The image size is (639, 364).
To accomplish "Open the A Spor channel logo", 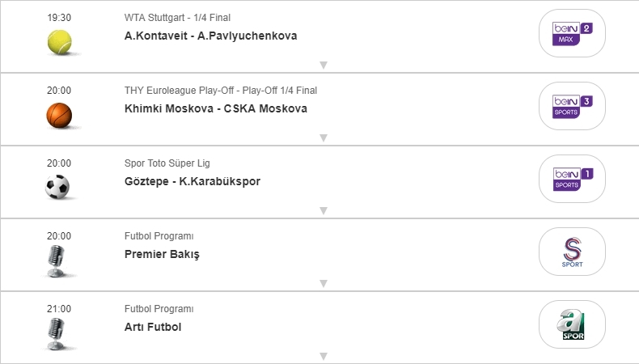I will tap(572, 324).
